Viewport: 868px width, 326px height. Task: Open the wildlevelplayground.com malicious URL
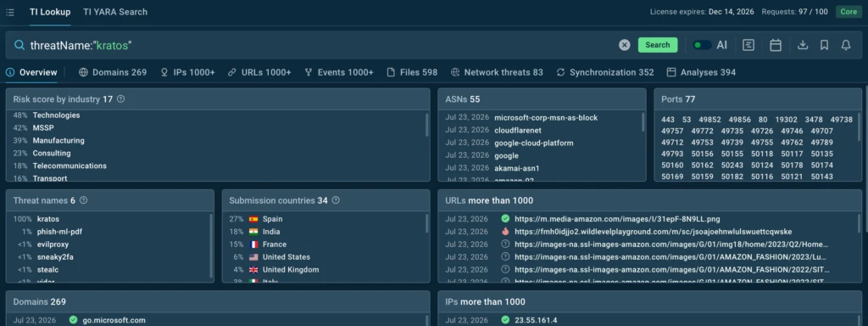654,232
